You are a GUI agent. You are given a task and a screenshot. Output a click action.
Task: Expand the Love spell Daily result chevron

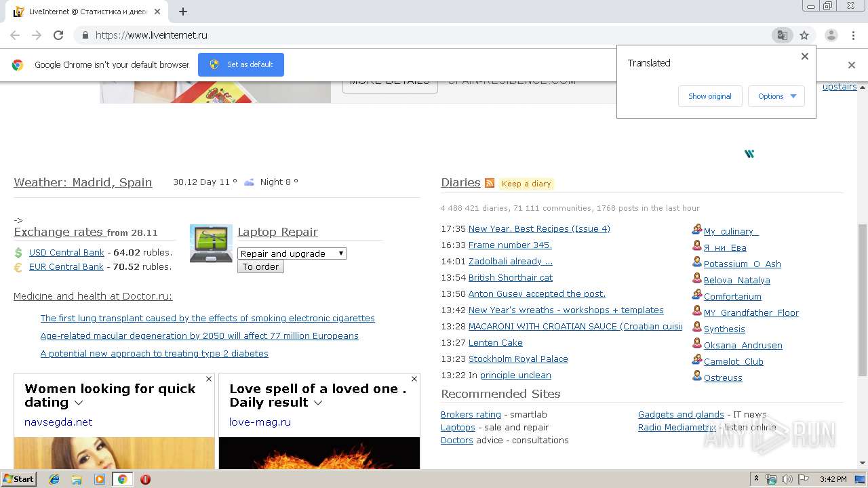click(x=318, y=403)
